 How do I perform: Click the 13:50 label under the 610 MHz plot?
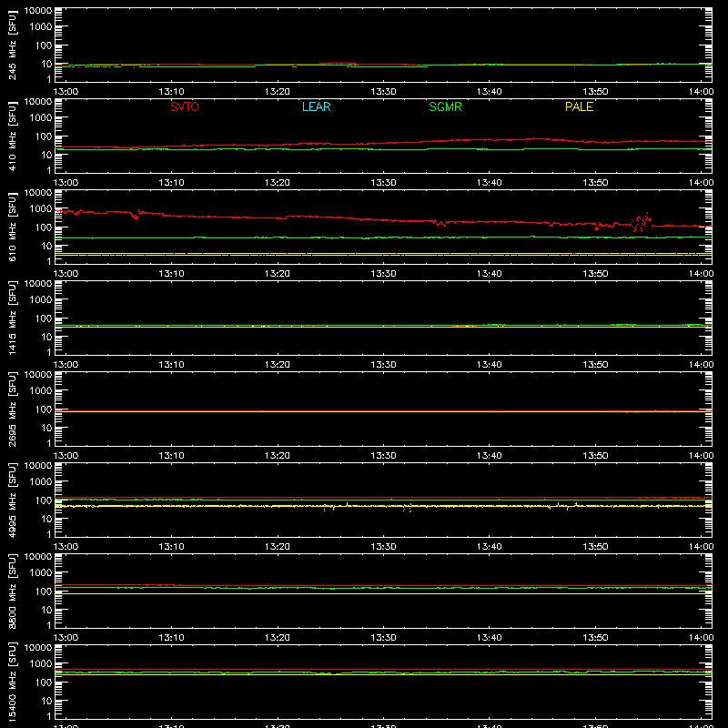pos(595,274)
